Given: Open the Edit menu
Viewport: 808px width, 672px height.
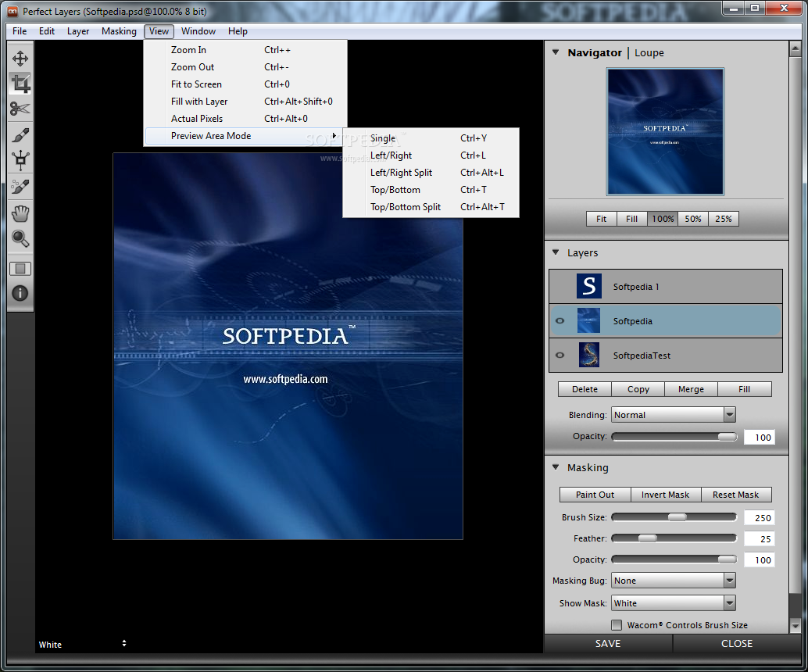Looking at the screenshot, I should point(47,31).
